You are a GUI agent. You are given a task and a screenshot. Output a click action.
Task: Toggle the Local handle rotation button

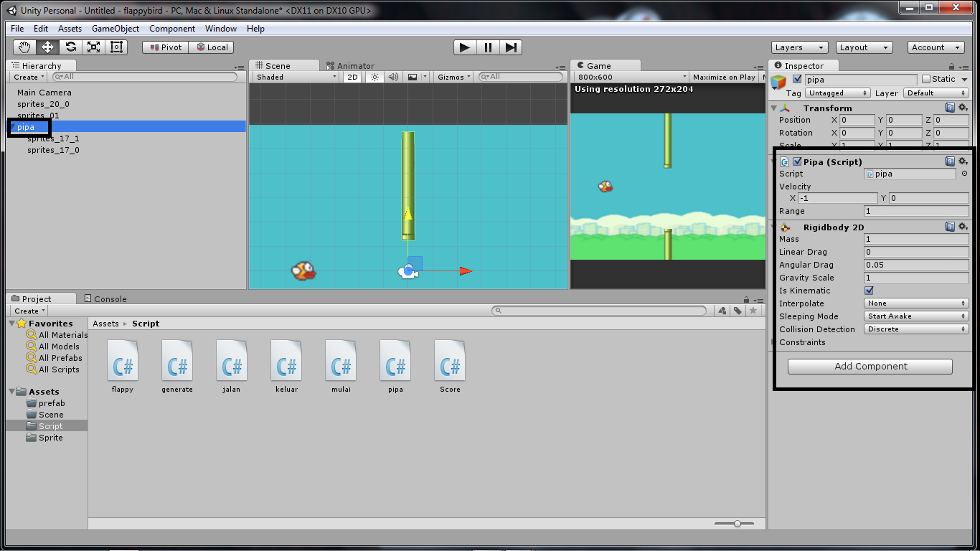pos(212,47)
